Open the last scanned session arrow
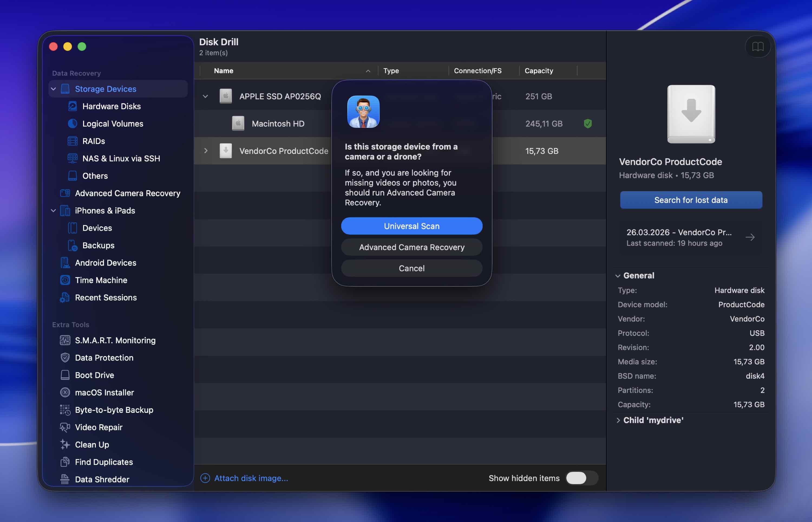This screenshot has width=812, height=522. (750, 237)
